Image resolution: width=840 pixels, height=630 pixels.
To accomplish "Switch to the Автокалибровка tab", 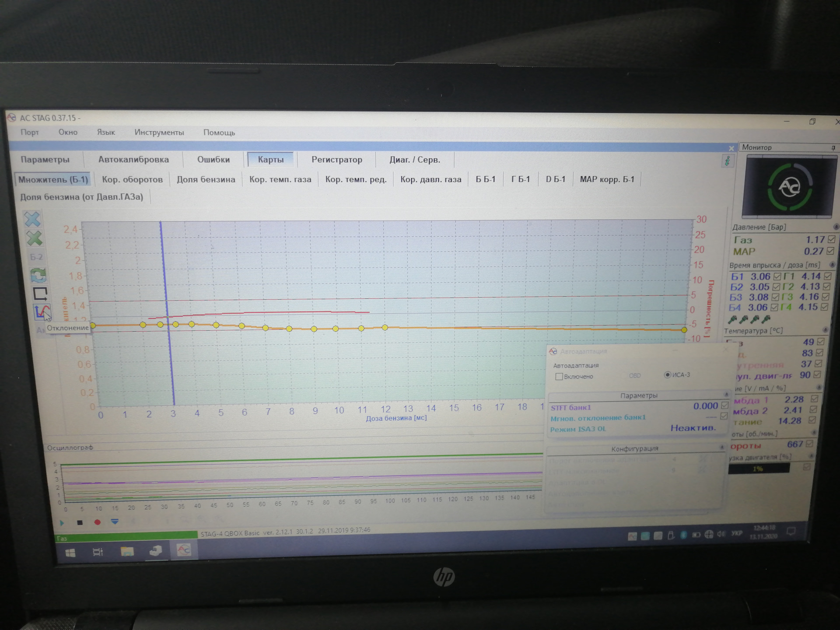I will tap(133, 160).
